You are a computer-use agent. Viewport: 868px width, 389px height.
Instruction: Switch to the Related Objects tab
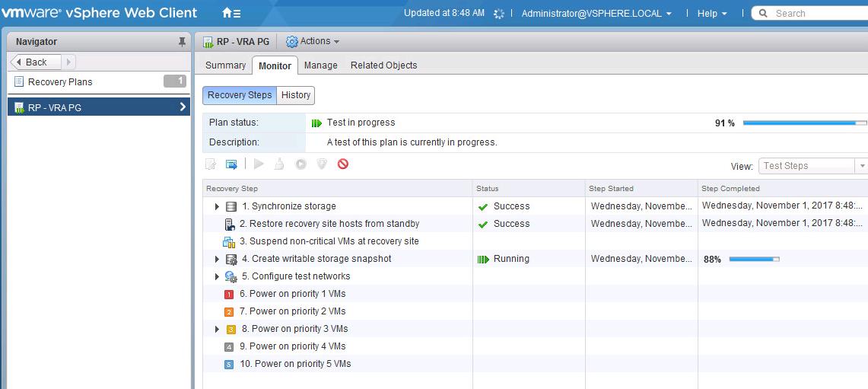pos(383,65)
